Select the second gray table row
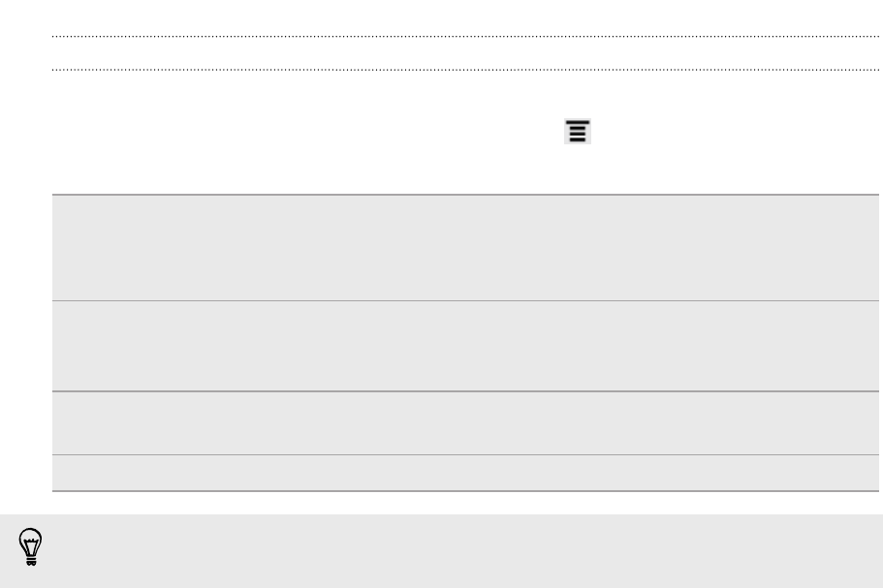883x588 pixels. click(x=465, y=346)
